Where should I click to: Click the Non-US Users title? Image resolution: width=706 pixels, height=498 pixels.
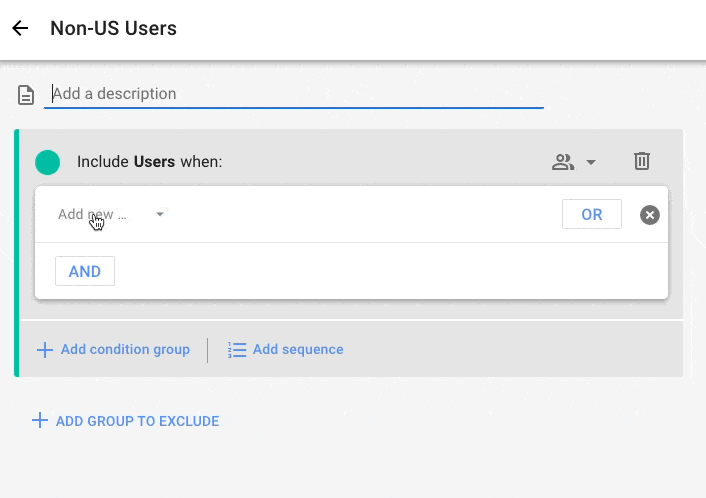pyautogui.click(x=113, y=28)
